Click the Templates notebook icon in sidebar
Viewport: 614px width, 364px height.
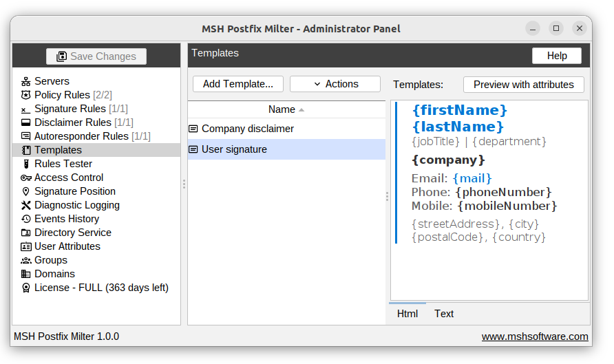click(x=26, y=150)
